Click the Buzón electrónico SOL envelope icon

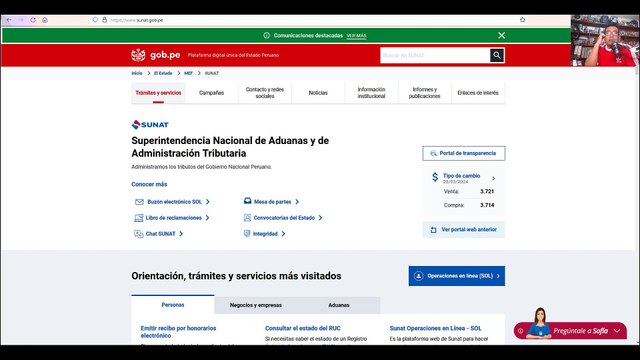[139, 202]
